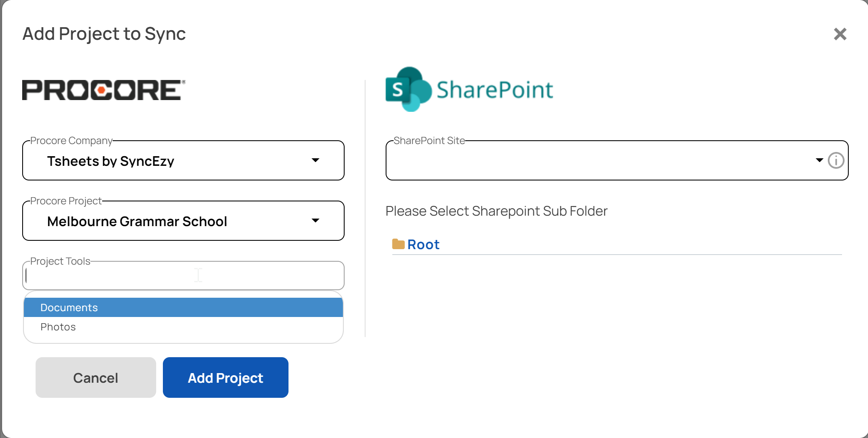This screenshot has height=438, width=868.
Task: Select the Root folder link
Action: [423, 244]
